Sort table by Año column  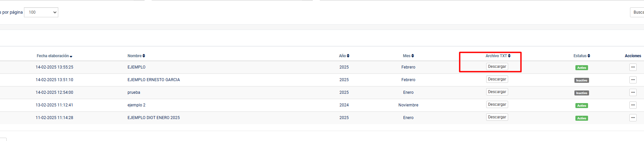(344, 56)
